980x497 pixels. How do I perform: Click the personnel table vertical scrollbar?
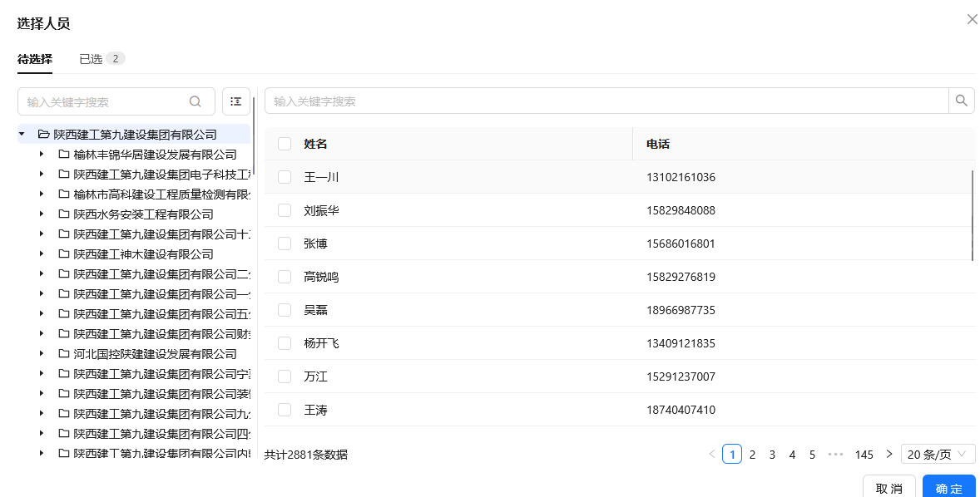tap(973, 216)
